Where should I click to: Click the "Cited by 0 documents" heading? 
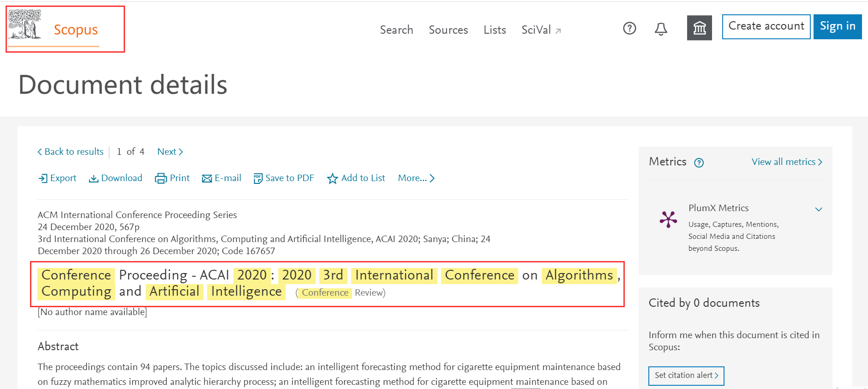point(704,303)
